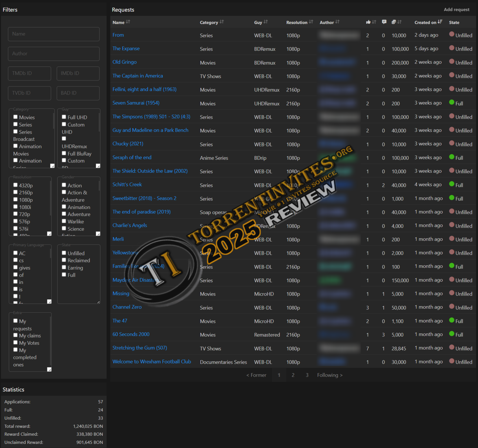Click the '901,645 BON' unclaimed reward value

pos(90,442)
